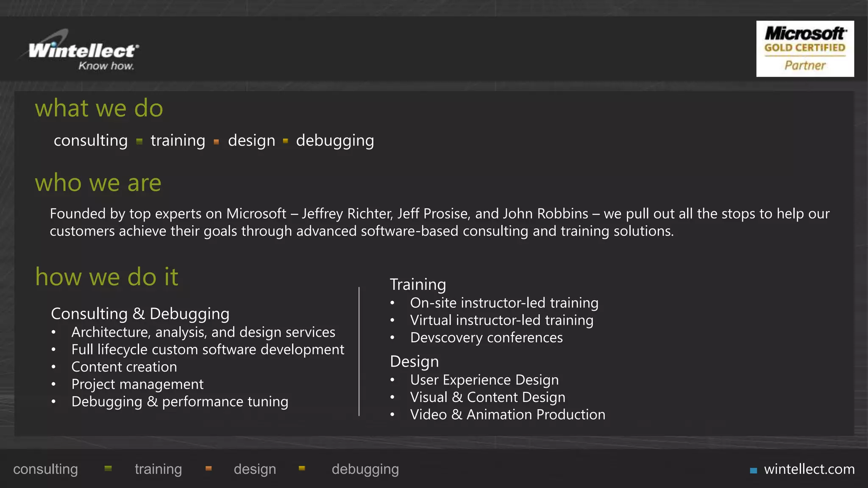
Task: Click 'Devscovery conferences' bullet item
Action: pyautogui.click(x=487, y=338)
